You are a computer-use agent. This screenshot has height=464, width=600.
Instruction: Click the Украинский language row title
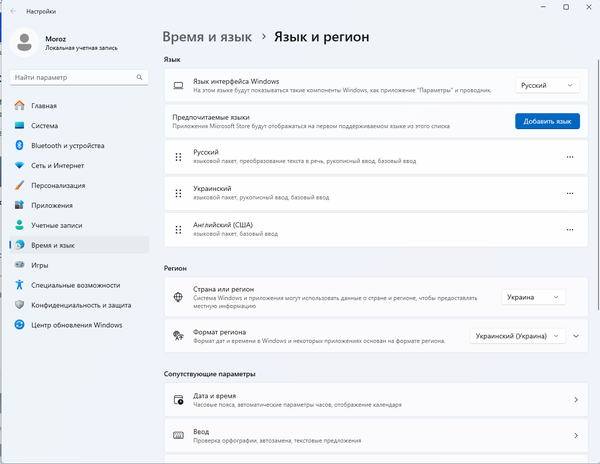coord(212,188)
